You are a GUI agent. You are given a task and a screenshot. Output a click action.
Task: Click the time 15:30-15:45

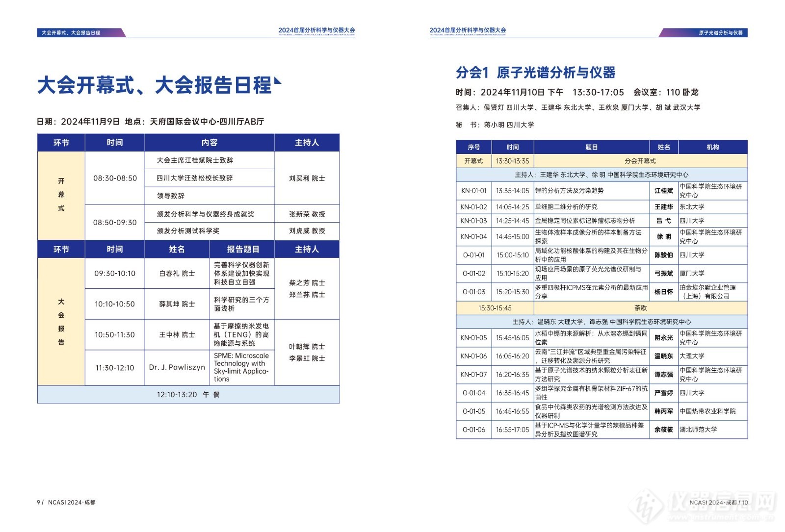(495, 308)
